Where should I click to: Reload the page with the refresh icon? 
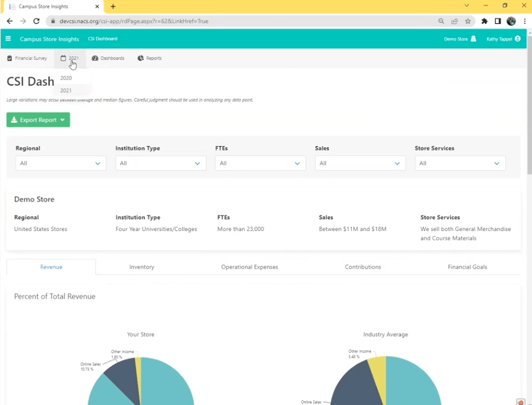point(36,21)
